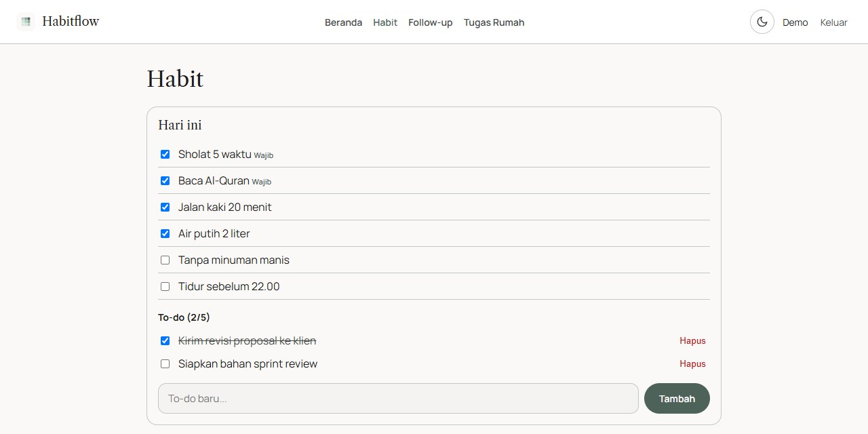This screenshot has height=434, width=868.
Task: Go to the Habit nav item
Action: pyautogui.click(x=385, y=22)
